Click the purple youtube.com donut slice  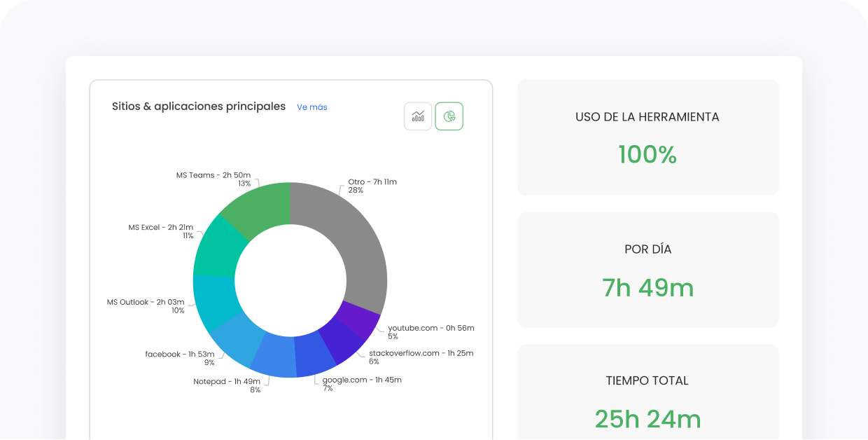[x=358, y=319]
